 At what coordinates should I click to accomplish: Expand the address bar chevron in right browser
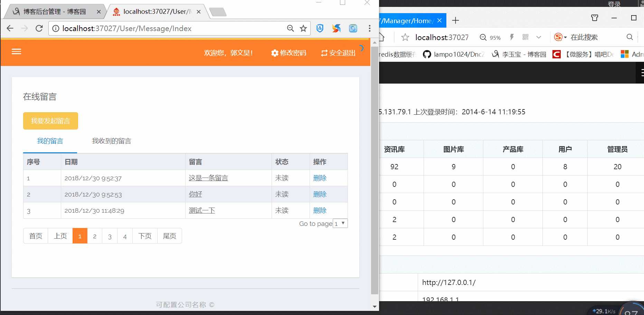coord(539,37)
